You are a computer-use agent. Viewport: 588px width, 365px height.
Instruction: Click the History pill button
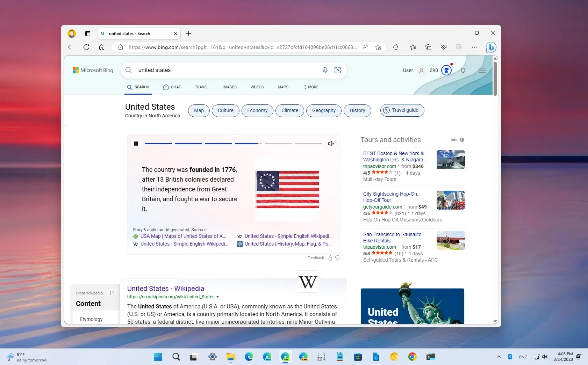(x=357, y=110)
